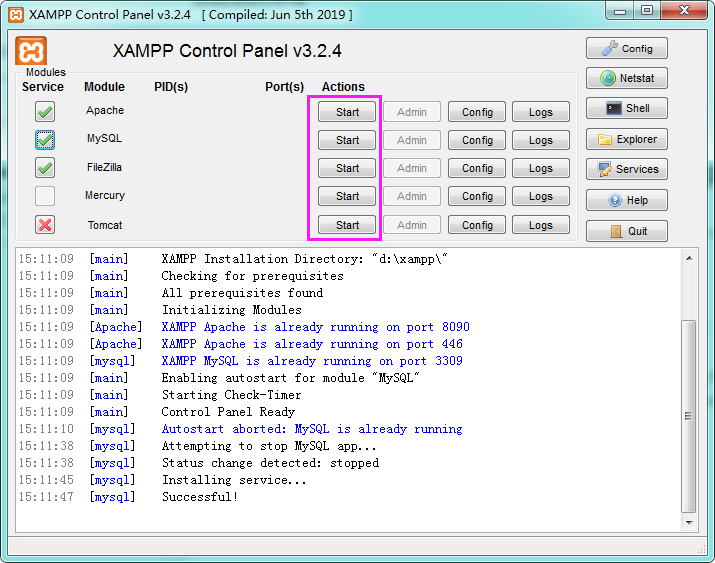Open Apache Config menu
The width and height of the screenshot is (715, 563).
[x=477, y=112]
